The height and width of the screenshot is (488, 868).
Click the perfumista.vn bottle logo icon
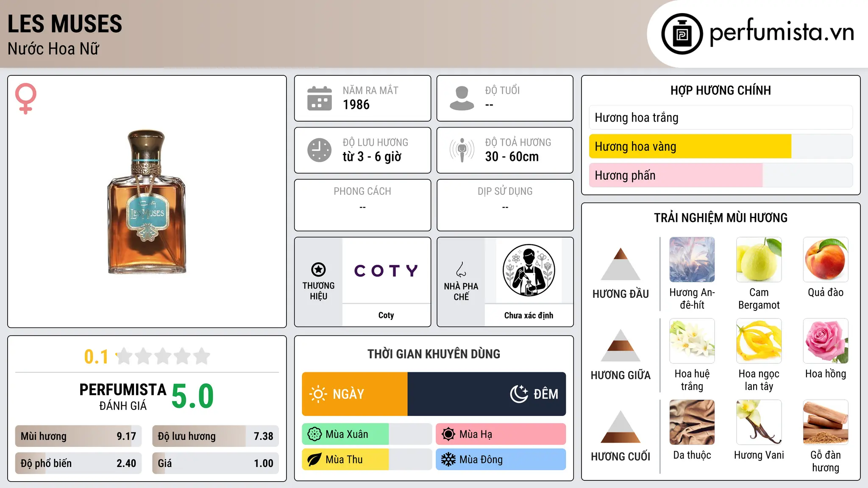(x=682, y=34)
